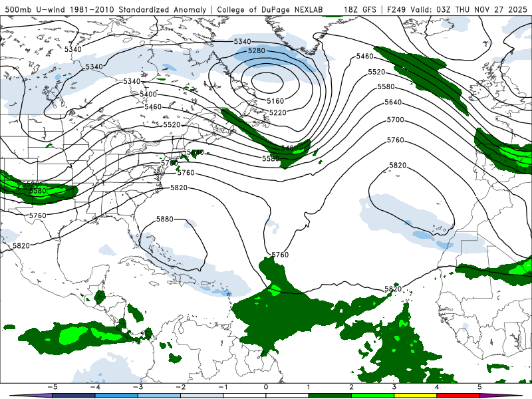Click the '18Z GFS' model run text
This screenshot has height=399, width=532.
(x=360, y=9)
